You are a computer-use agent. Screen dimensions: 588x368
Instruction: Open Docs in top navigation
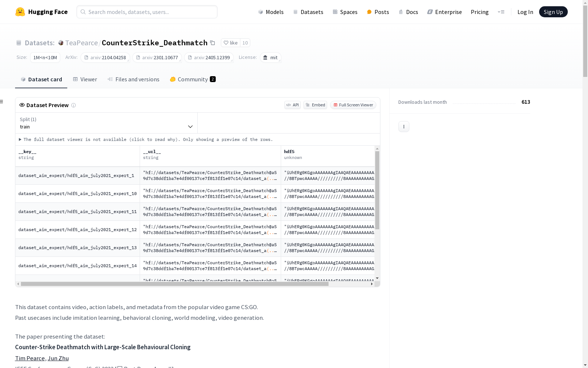[408, 12]
